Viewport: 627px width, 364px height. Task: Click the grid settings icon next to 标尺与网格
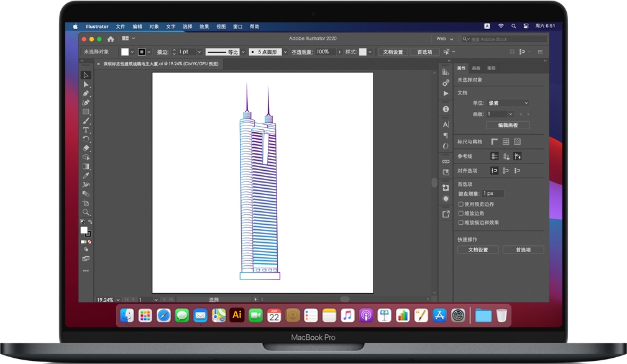point(505,141)
